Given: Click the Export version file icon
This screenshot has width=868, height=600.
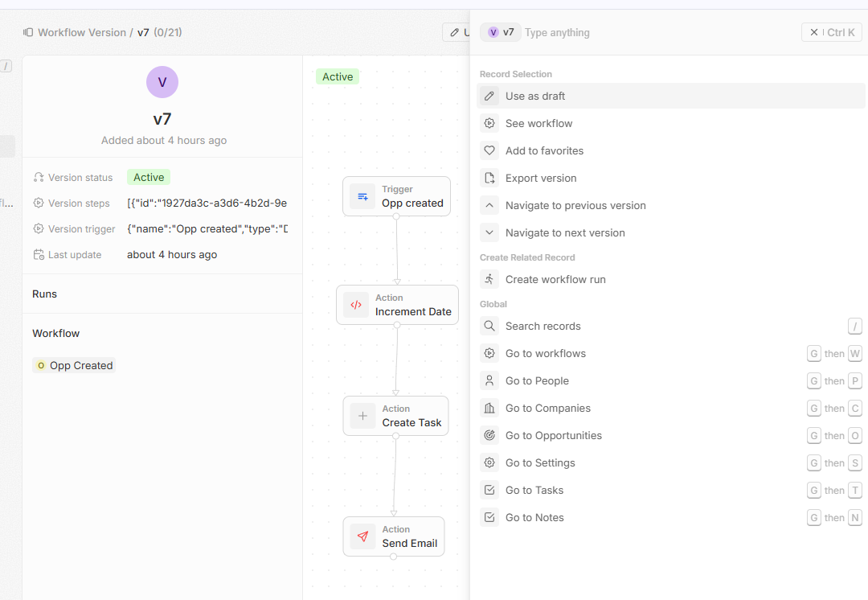Looking at the screenshot, I should click(489, 178).
